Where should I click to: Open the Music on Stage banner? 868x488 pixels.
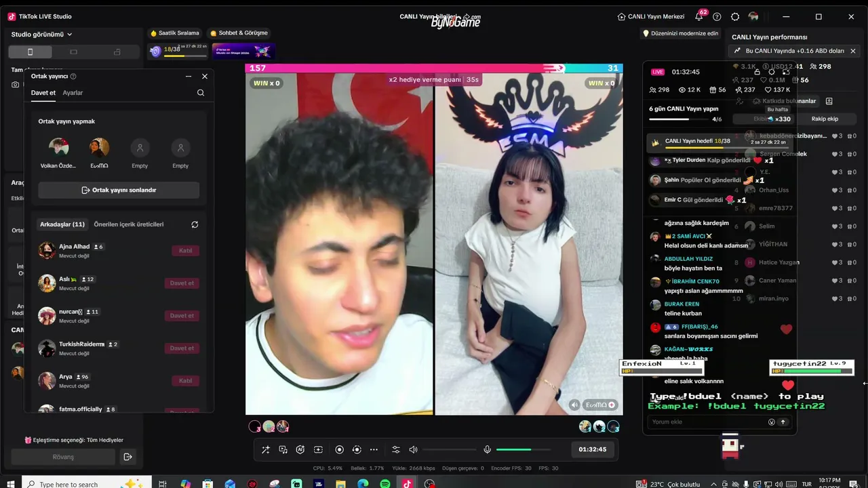244,51
